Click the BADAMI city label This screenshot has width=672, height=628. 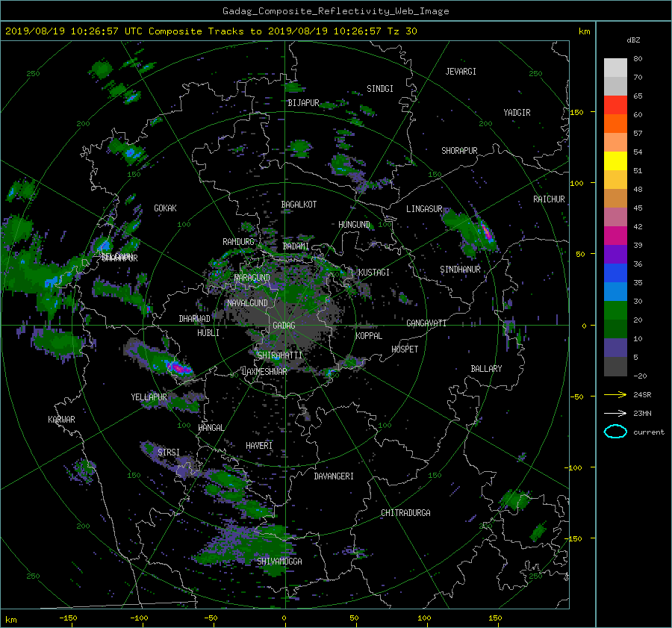coord(296,246)
